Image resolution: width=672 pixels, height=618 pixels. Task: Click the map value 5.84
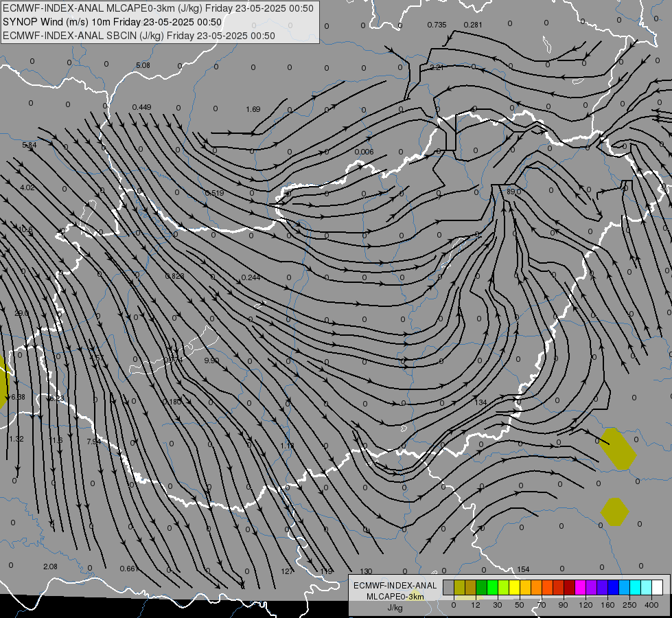pos(30,146)
